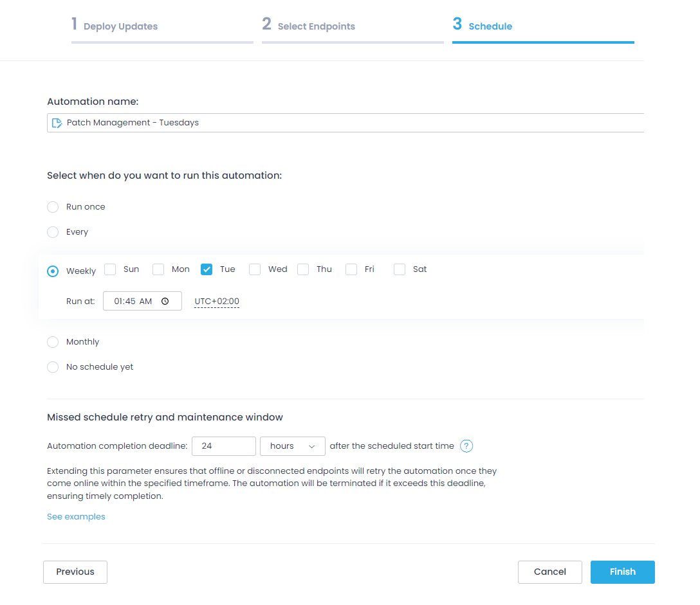Select the Weekly radio button
700x605 pixels.
tap(53, 271)
